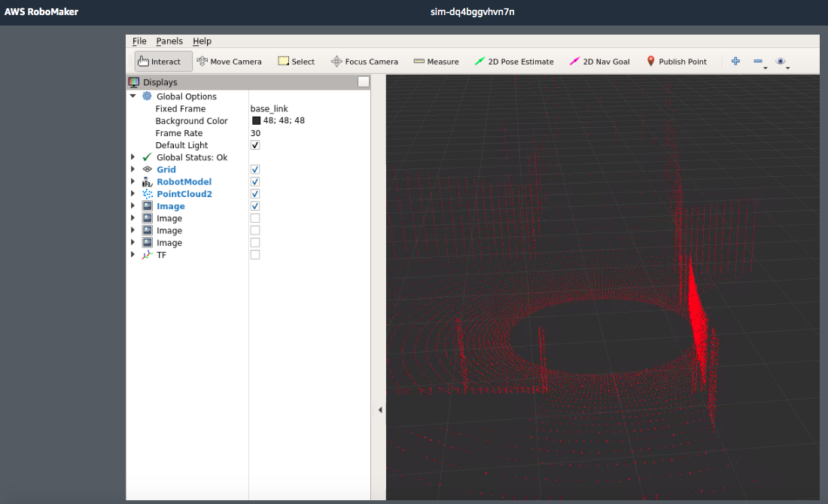
Task: Click the icon of the checked Image display
Action: pos(148,206)
